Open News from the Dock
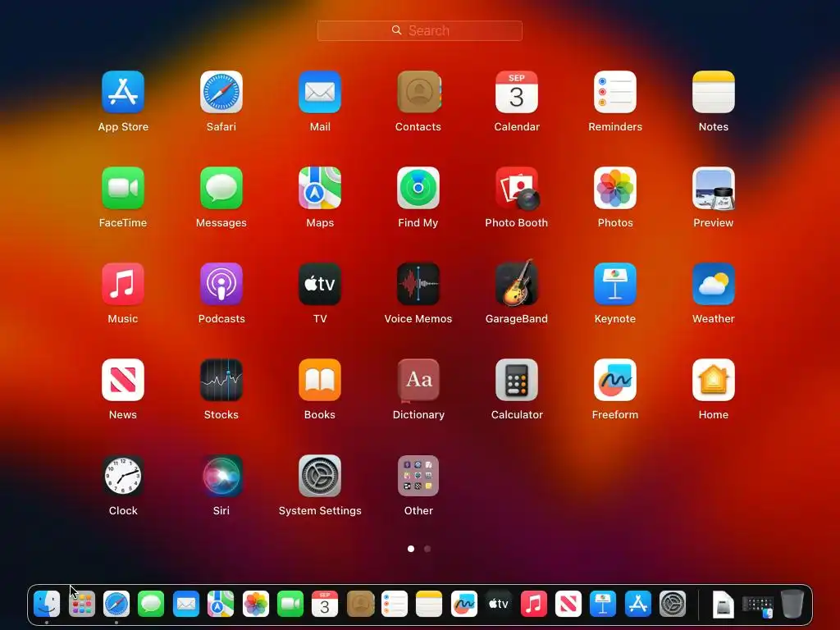 568,604
